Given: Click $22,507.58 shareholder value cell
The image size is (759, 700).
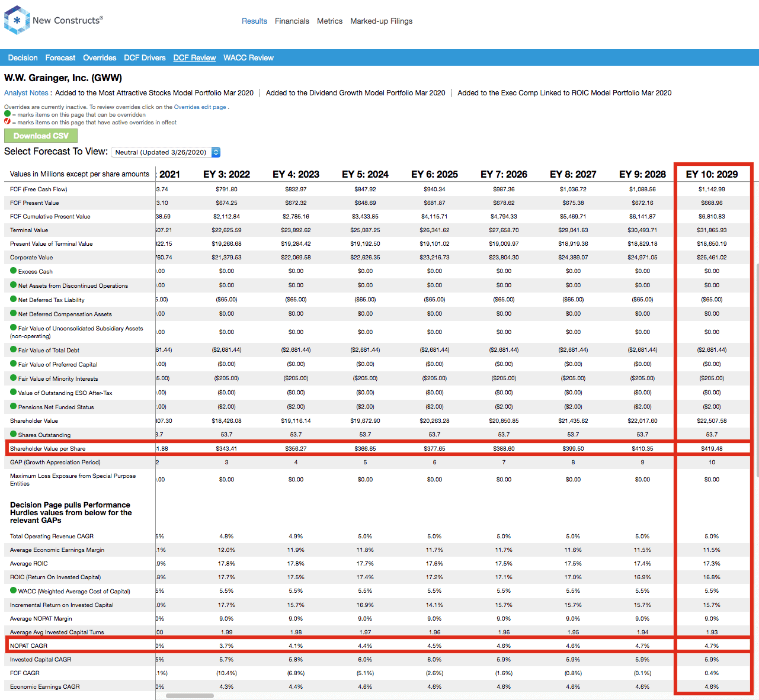Looking at the screenshot, I should (712, 420).
